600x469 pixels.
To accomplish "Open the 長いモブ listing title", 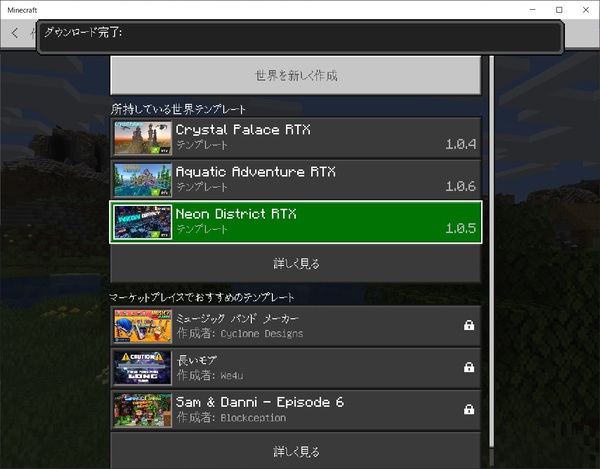I will [197, 360].
